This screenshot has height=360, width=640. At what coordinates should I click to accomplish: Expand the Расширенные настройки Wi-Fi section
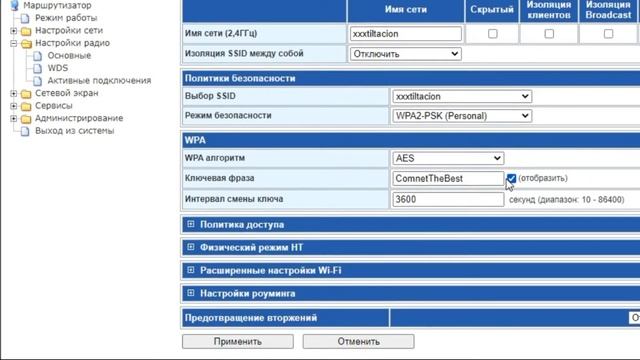pyautogui.click(x=191, y=270)
